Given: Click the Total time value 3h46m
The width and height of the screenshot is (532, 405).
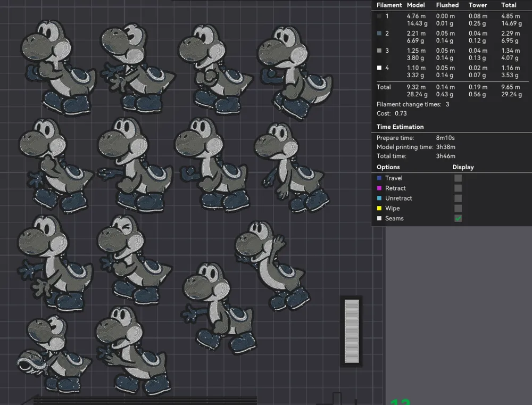Looking at the screenshot, I should point(445,156).
